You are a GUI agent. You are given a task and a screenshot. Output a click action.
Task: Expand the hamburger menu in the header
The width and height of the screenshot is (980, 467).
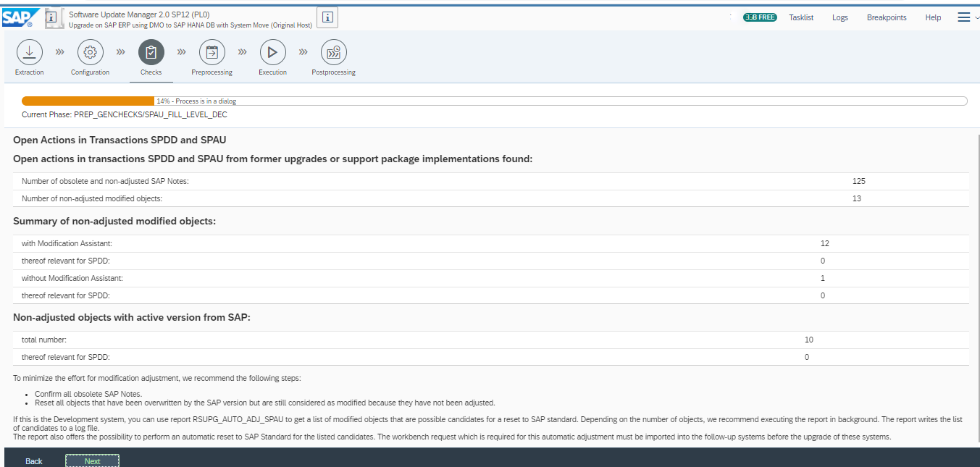tap(963, 17)
